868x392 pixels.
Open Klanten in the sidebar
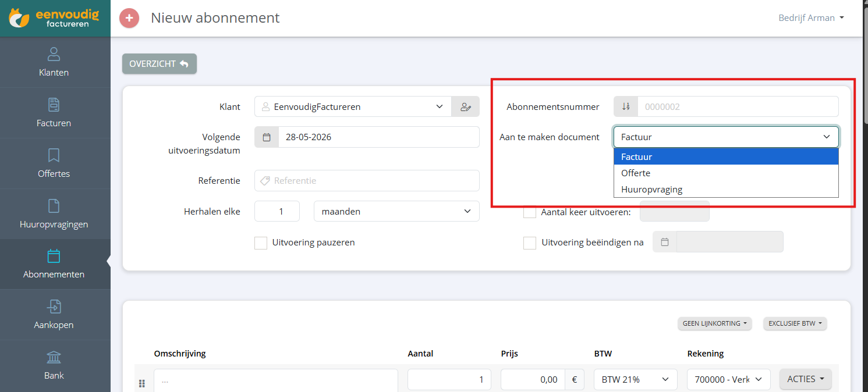[54, 62]
